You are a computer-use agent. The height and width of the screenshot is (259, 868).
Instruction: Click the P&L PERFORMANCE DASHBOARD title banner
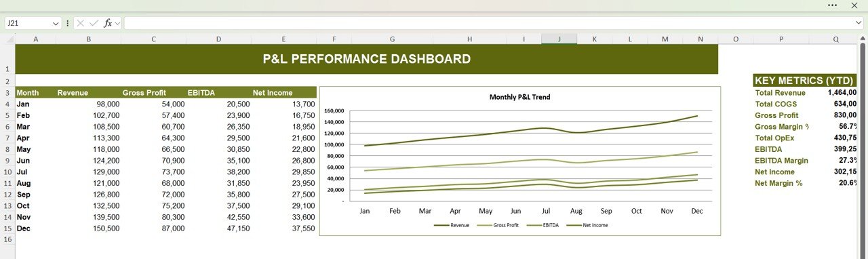(366, 59)
